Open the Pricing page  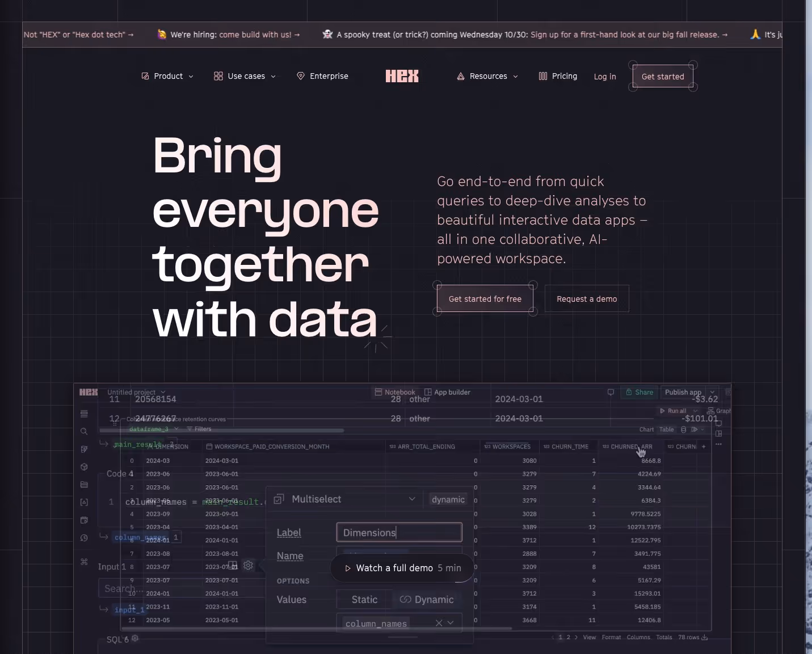tap(558, 76)
